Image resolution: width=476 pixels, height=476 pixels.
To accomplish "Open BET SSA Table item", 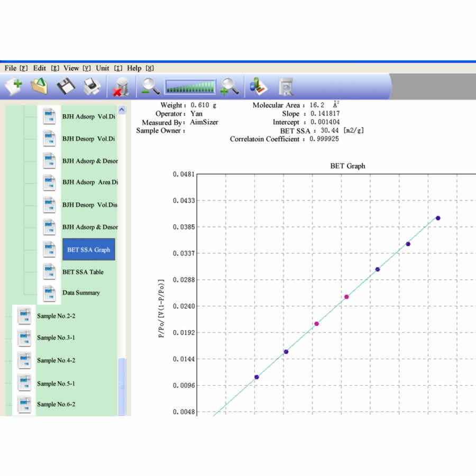I will [83, 272].
